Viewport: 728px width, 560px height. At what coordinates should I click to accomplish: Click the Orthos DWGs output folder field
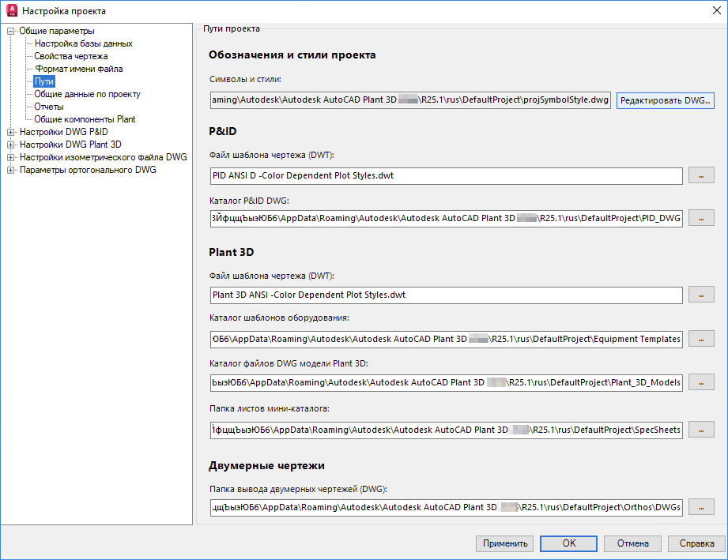(446, 508)
